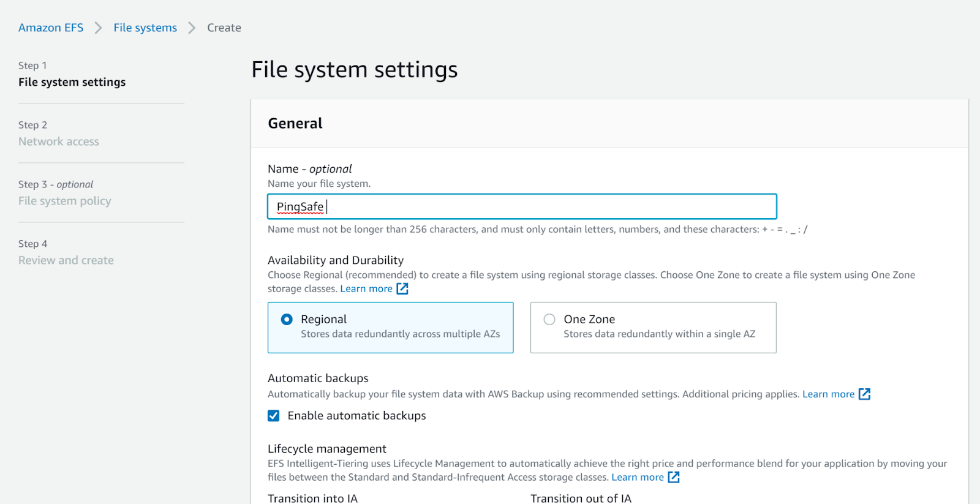This screenshot has width=980, height=504.
Task: Go to File systems breadcrumb link
Action: click(x=145, y=28)
